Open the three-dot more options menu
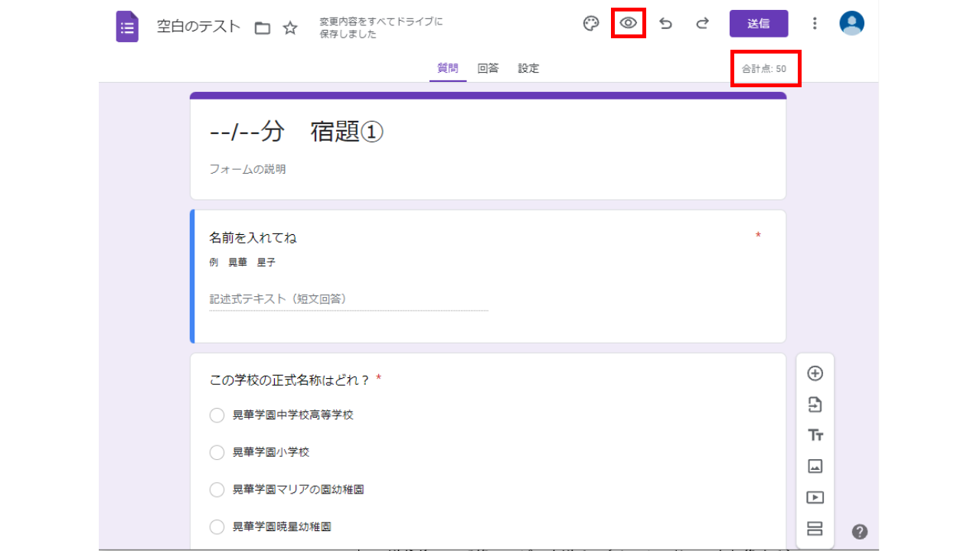This screenshot has width=980, height=551. click(x=815, y=24)
